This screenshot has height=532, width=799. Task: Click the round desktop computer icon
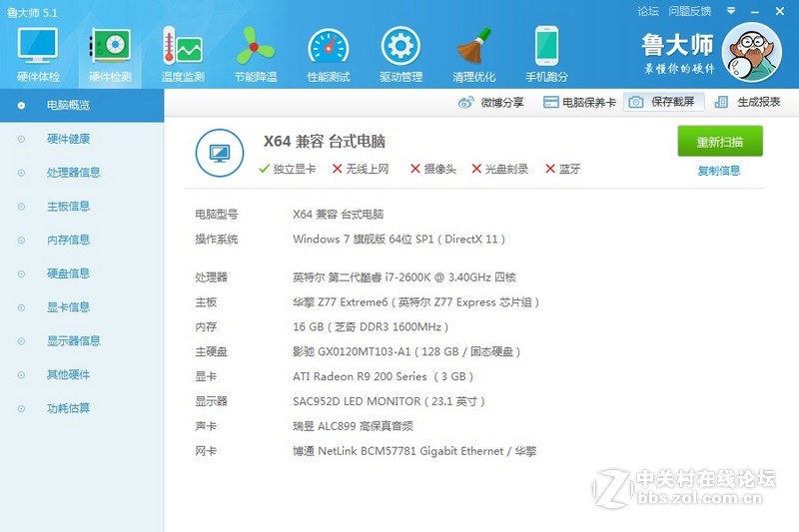point(220,153)
